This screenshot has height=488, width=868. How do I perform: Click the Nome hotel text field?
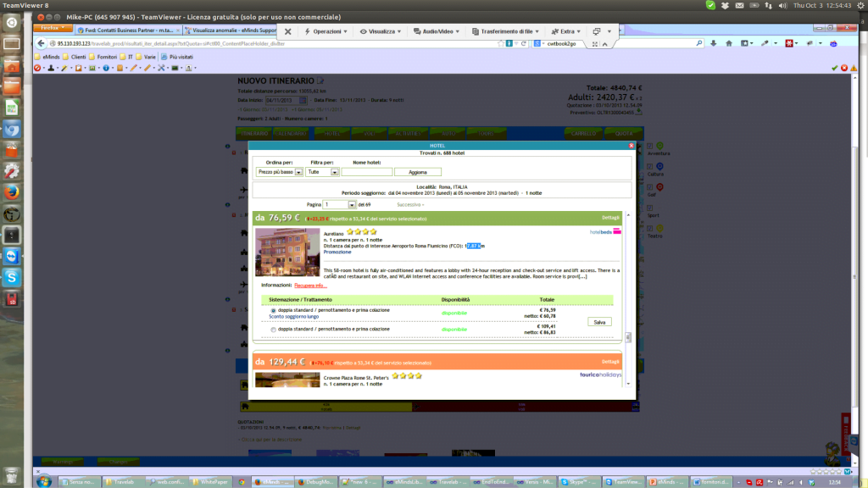(367, 172)
